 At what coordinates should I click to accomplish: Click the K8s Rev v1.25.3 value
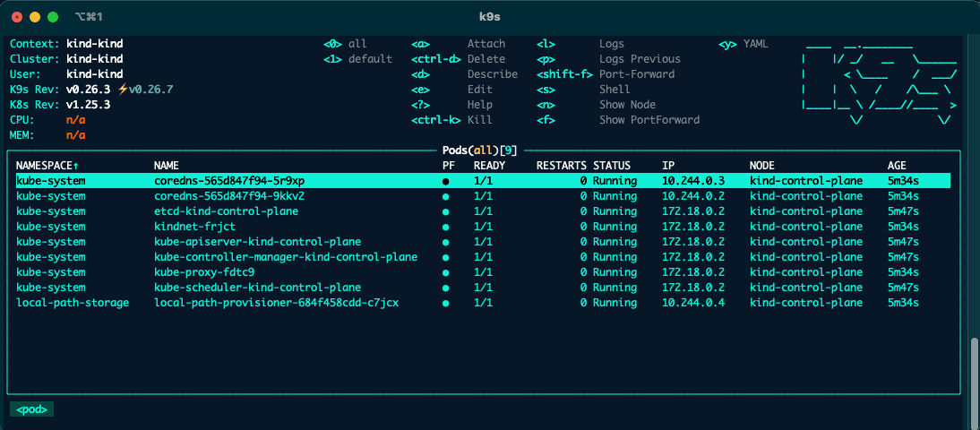coord(89,105)
